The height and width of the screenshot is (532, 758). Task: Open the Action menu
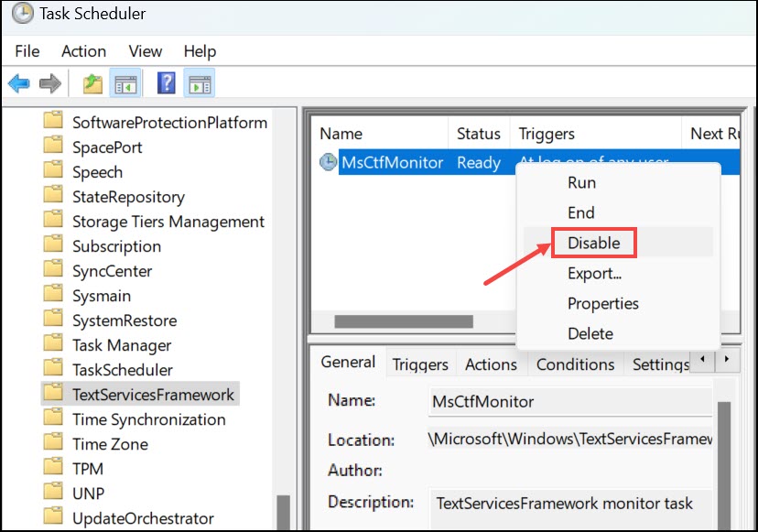point(83,51)
